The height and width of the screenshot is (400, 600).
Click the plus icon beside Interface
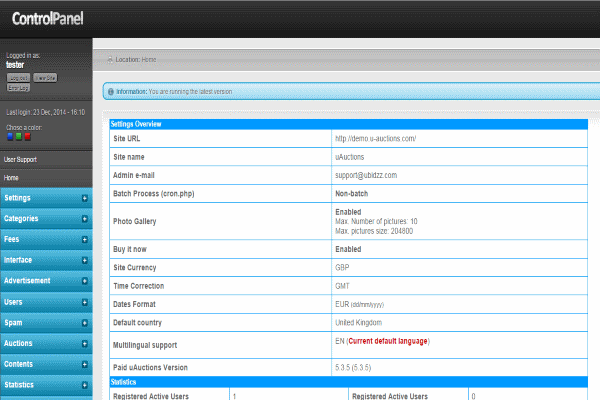[x=84, y=260]
